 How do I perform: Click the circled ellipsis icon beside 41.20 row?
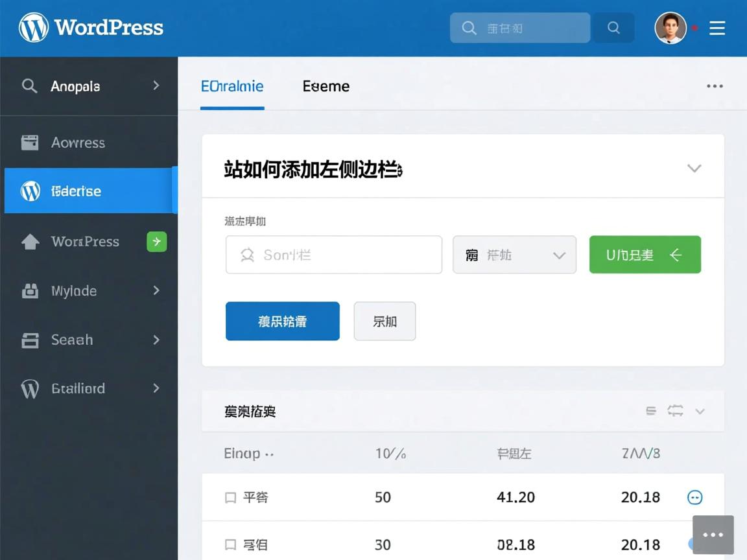694,497
